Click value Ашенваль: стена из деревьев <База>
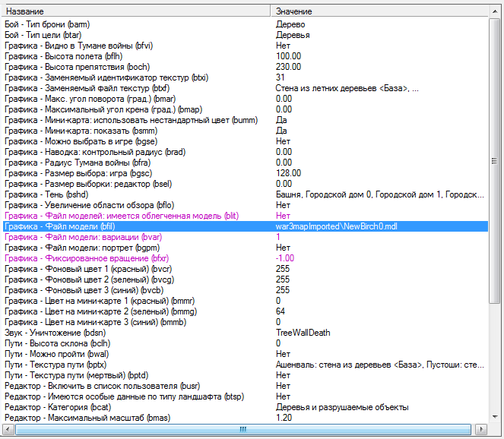This screenshot has height=439, width=504. pos(349,365)
